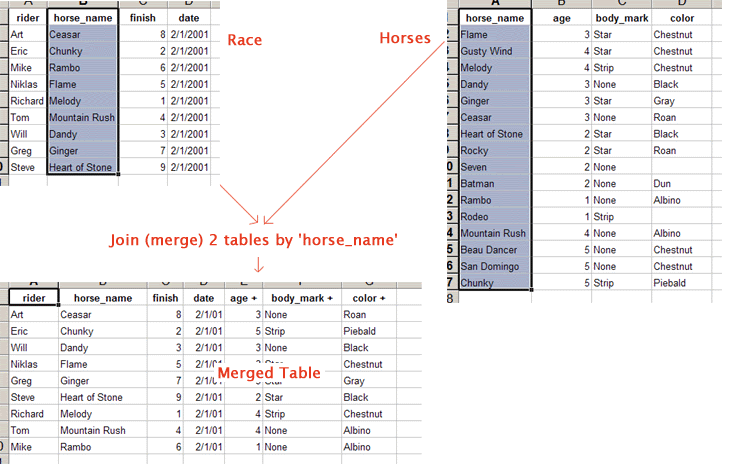The image size is (730, 471).
Task: Click 'horse_name' header in Horses table
Action: 495,18
